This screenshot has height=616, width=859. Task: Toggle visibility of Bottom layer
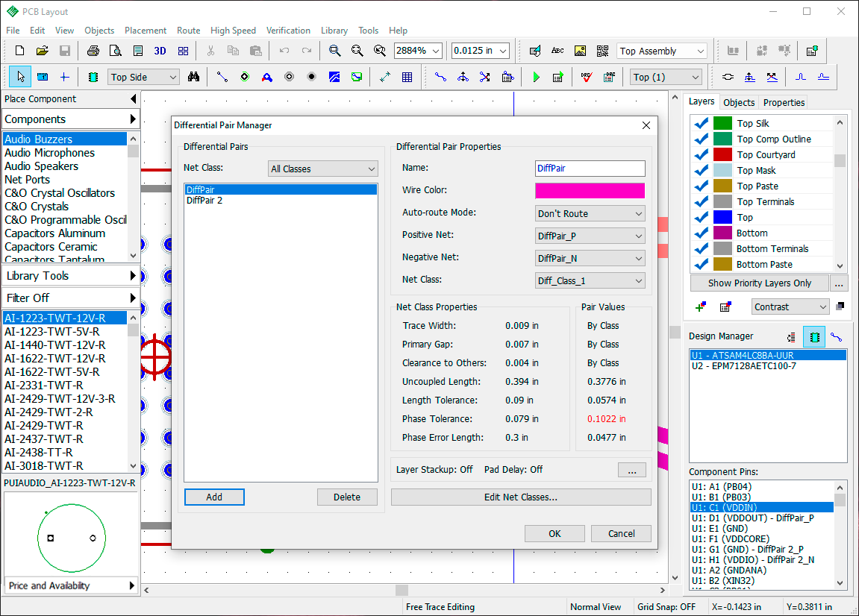point(701,233)
